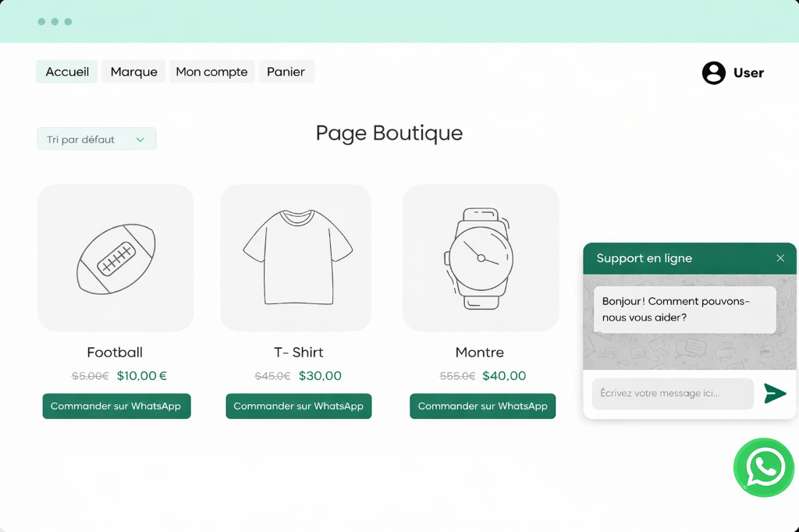Select the Football product image
Viewport: 799px width, 532px height.
point(115,258)
